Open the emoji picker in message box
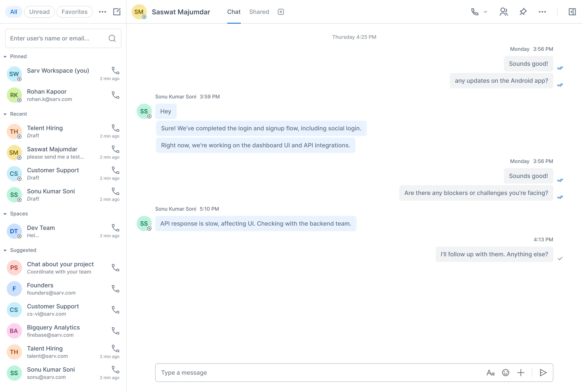 click(505, 373)
